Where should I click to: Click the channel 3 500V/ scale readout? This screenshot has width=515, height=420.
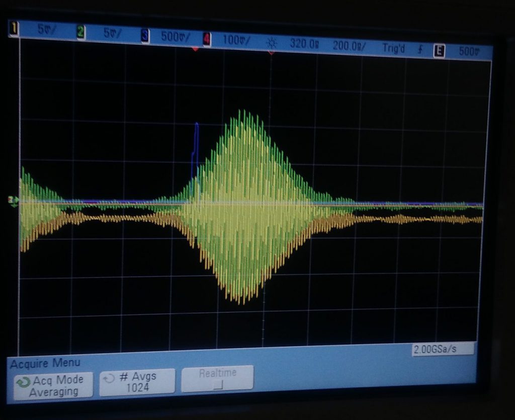pos(175,37)
